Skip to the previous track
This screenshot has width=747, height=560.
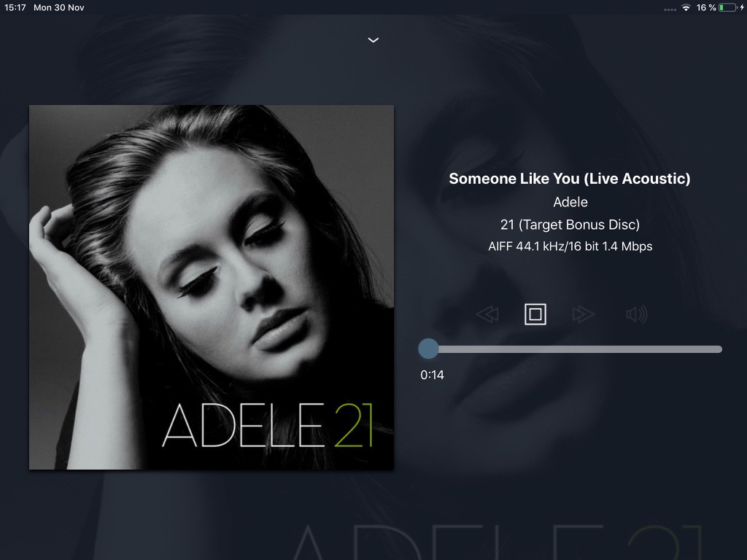tap(487, 314)
